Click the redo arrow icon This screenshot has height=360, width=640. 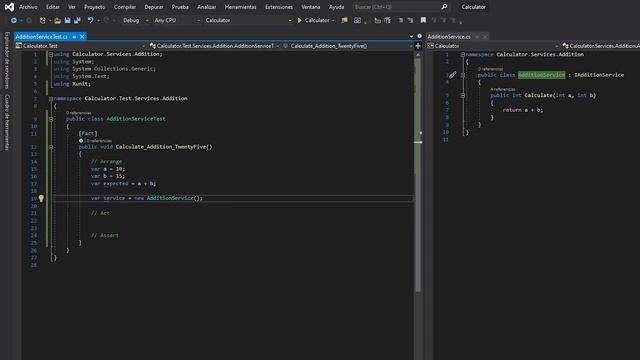(x=106, y=20)
